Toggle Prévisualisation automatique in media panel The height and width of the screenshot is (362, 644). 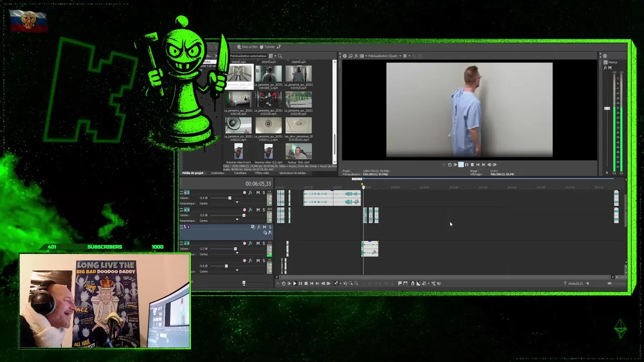click(x=248, y=56)
